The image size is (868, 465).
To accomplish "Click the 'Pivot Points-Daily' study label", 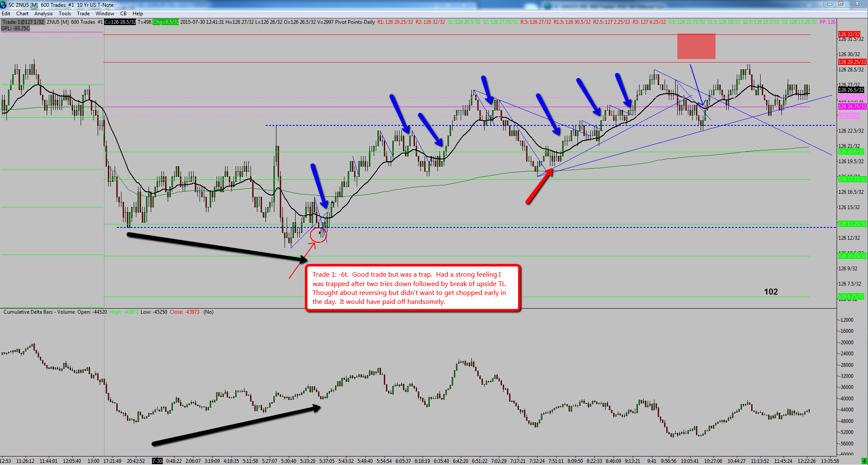I will coord(355,22).
